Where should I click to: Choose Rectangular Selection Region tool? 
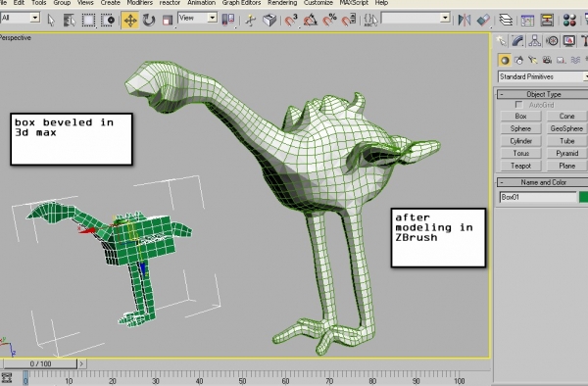[88, 20]
